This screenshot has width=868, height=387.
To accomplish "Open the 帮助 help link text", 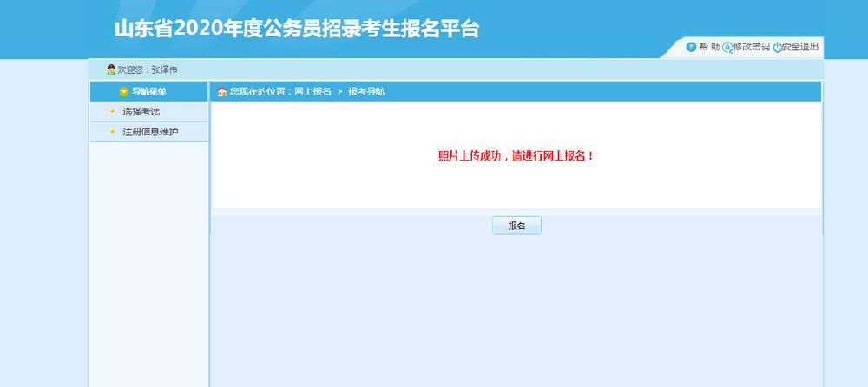I will click(x=709, y=47).
